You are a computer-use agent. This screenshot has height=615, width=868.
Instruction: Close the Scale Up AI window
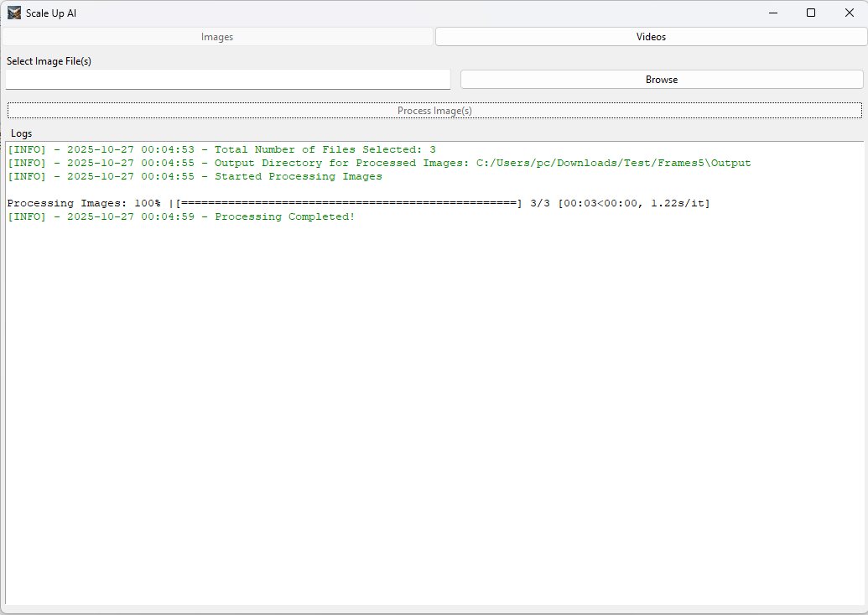[x=850, y=13]
